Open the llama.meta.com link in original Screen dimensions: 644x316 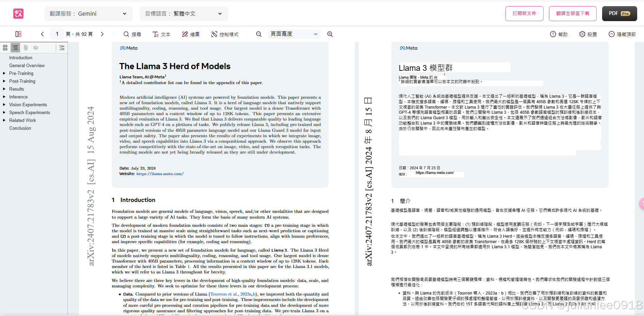[160, 174]
